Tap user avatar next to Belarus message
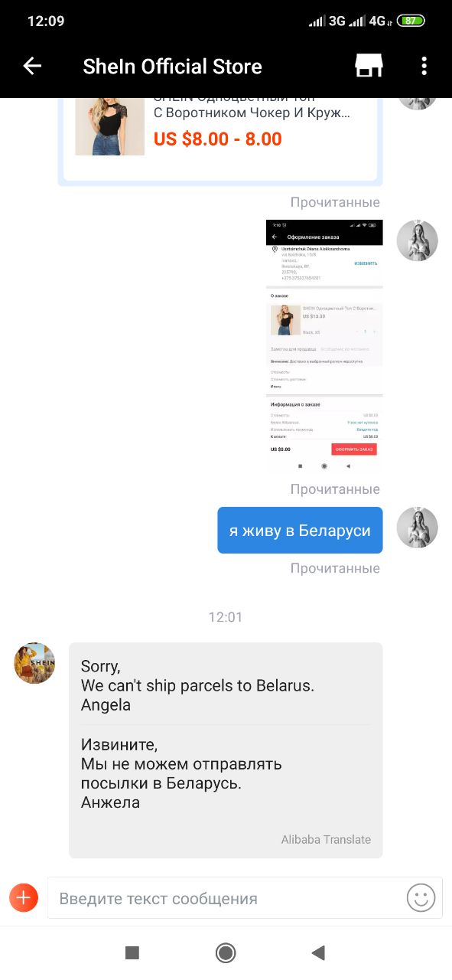The height and width of the screenshot is (980, 452). (x=418, y=528)
